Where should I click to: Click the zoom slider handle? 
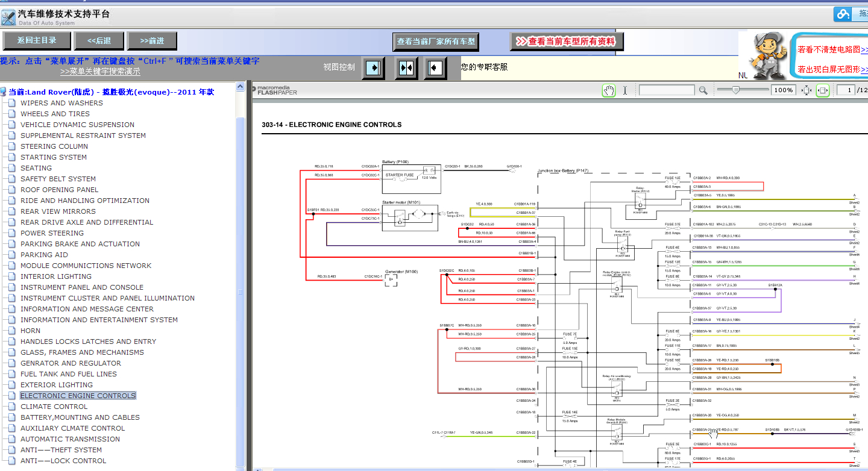click(x=735, y=90)
